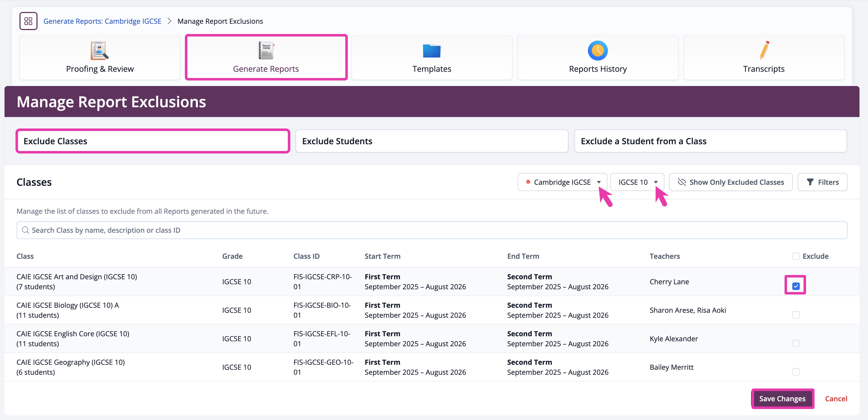This screenshot has height=420, width=868.
Task: Switch to Exclude Students tab
Action: [431, 141]
